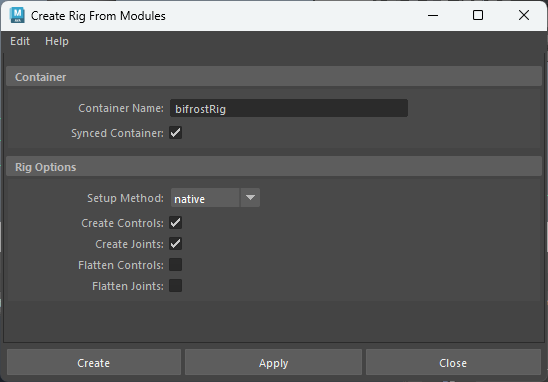Minimize the Create Rig From Modules window
Image resolution: width=548 pixels, height=382 pixels.
pos(433,15)
